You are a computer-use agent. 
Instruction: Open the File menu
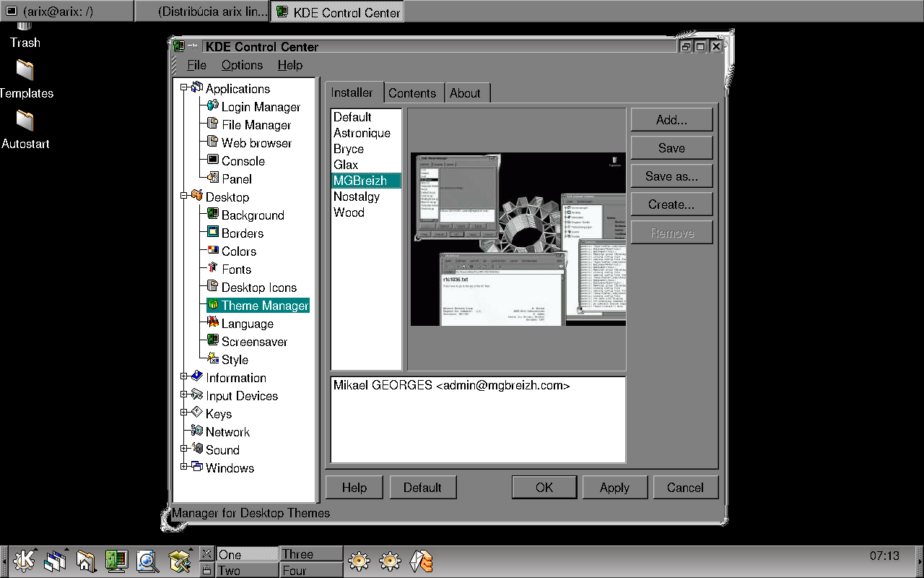coord(196,65)
